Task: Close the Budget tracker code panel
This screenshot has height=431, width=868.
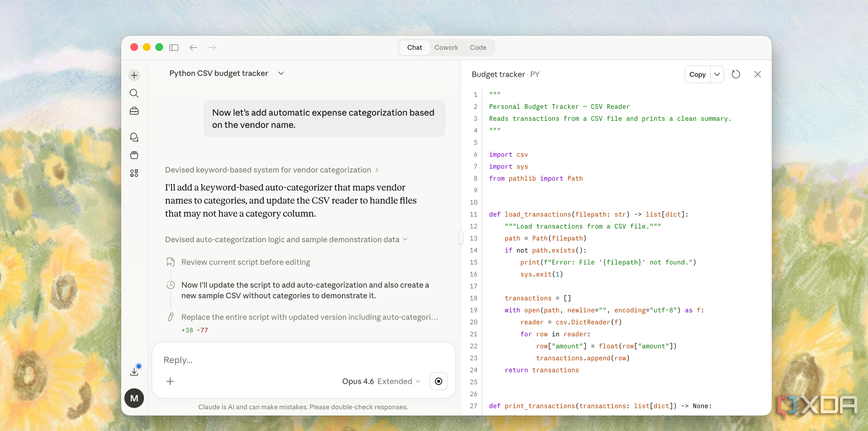Action: (x=758, y=74)
